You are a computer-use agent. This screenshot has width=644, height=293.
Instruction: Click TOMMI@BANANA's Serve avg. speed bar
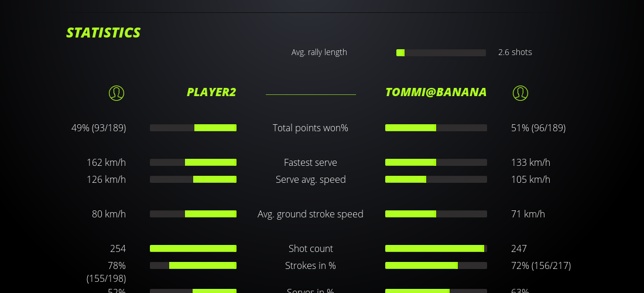pyautogui.click(x=436, y=179)
